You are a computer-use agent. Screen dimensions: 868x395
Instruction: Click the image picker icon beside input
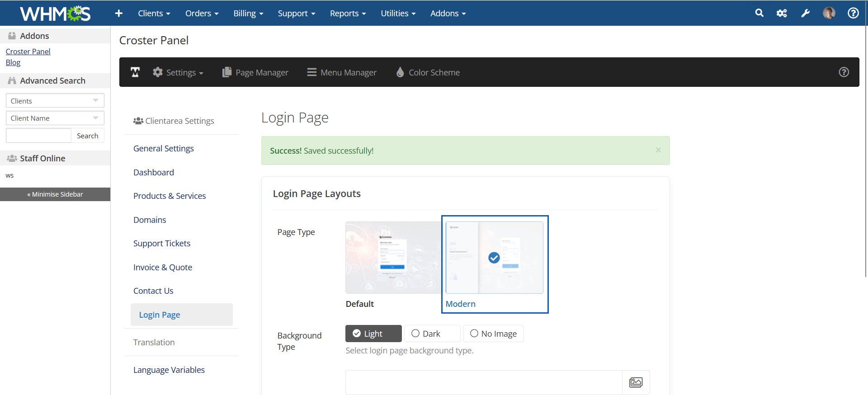tap(636, 382)
